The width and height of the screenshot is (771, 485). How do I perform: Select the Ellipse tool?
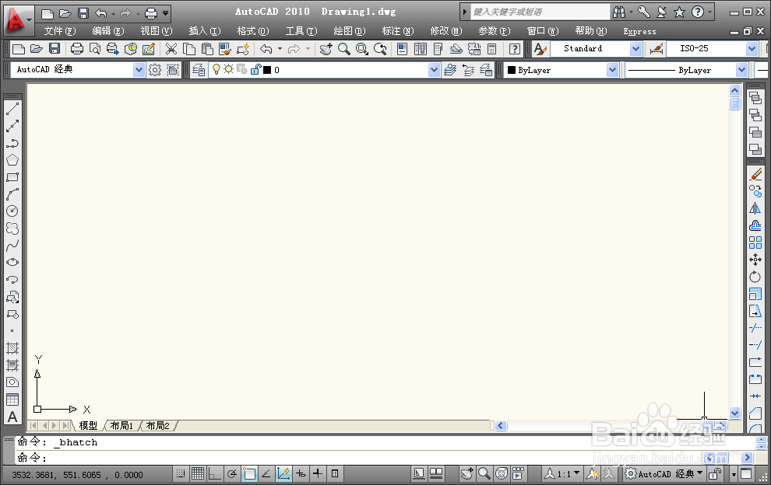pyautogui.click(x=12, y=262)
